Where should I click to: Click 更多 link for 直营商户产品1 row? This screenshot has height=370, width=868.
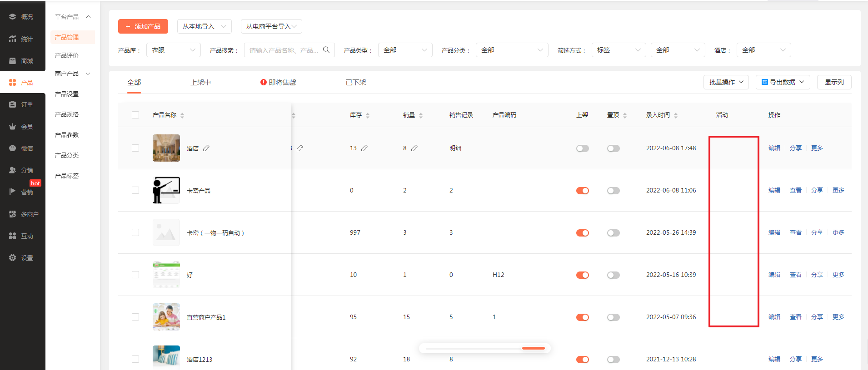[838, 317]
